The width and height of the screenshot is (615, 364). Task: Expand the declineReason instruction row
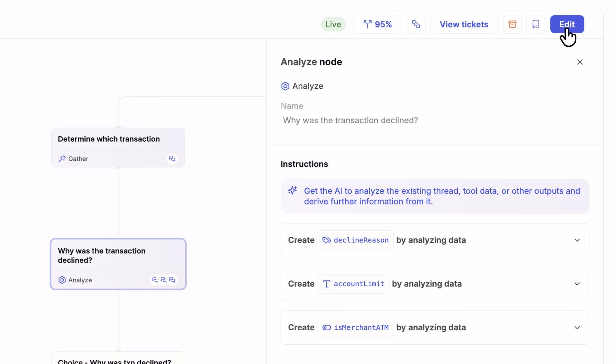(x=577, y=240)
